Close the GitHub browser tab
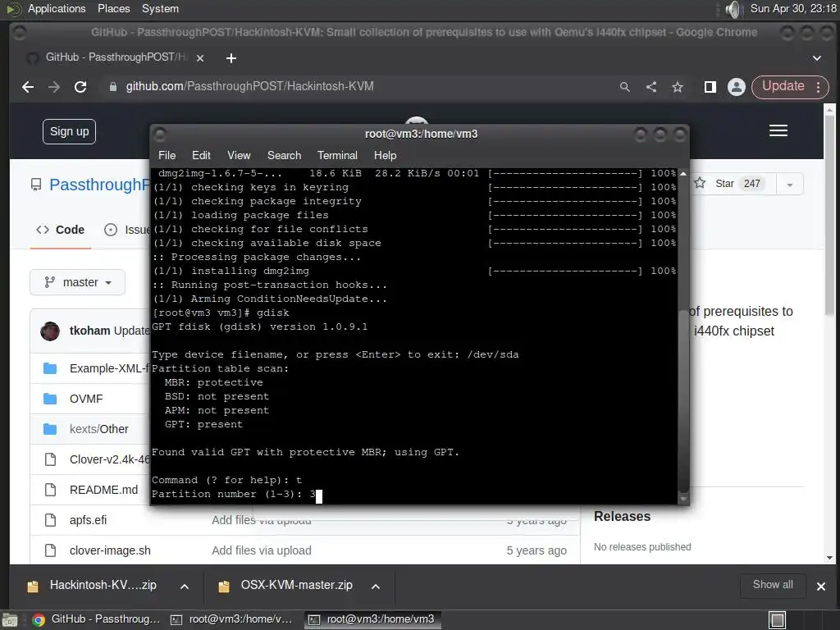 click(x=200, y=58)
